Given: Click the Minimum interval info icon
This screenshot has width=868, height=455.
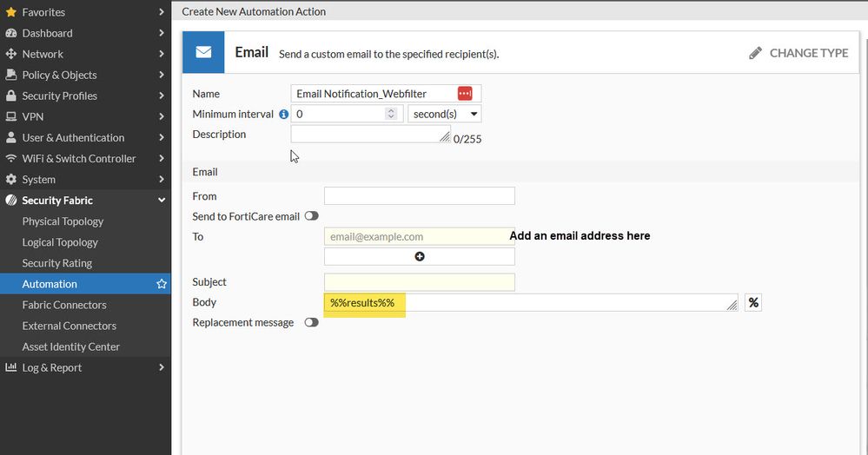Looking at the screenshot, I should (x=283, y=114).
